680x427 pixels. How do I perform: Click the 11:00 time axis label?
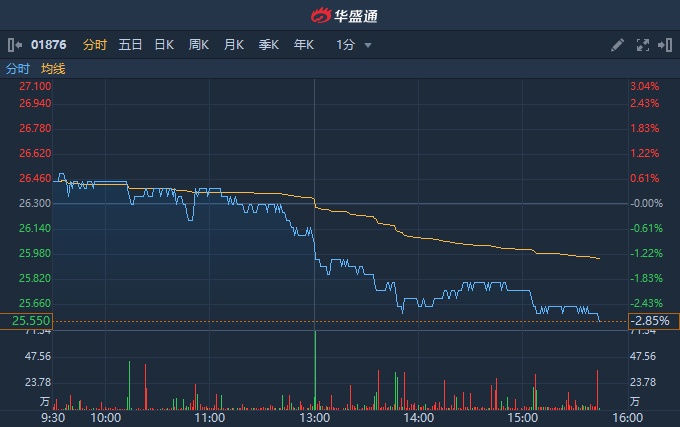pos(209,418)
